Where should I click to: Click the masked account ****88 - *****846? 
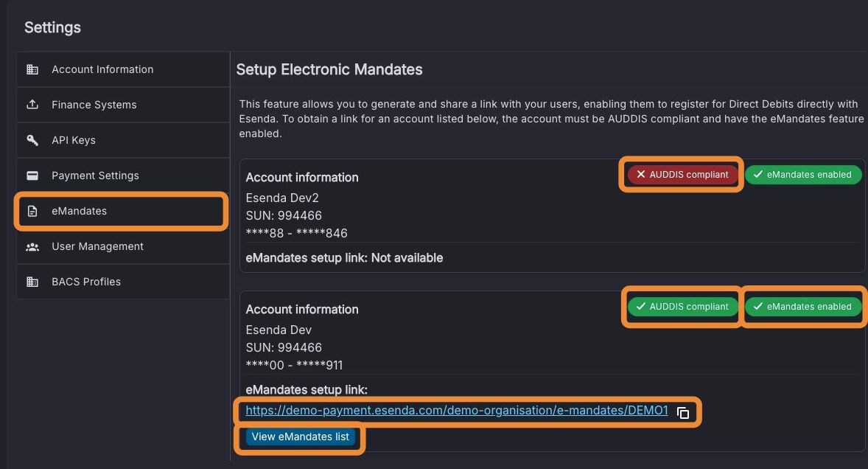click(x=297, y=233)
